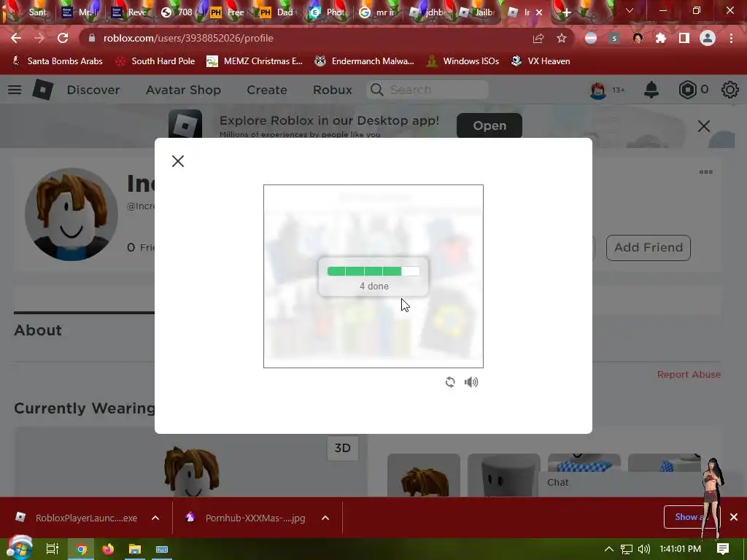The height and width of the screenshot is (560, 747).
Task: Open the Roblox hamburger navigation menu
Action: tap(15, 90)
